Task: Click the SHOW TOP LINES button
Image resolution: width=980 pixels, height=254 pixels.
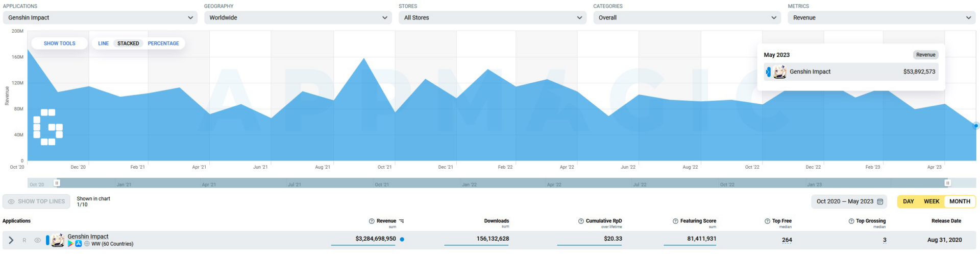Action: [36, 201]
